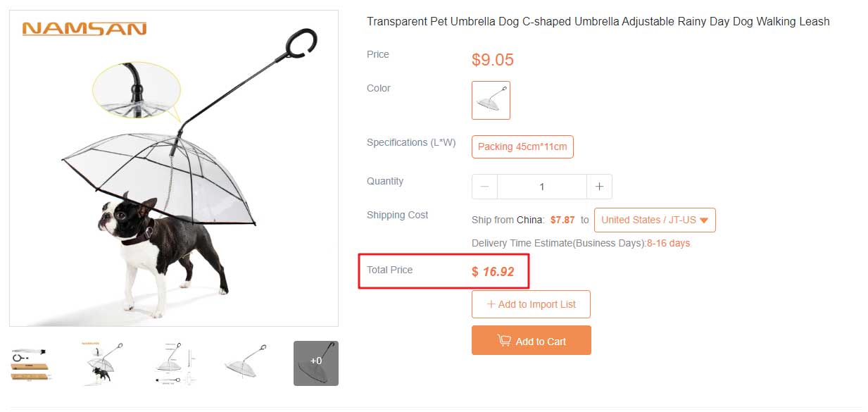
Task: Click the NAMSAN logo on product image
Action: [x=84, y=29]
